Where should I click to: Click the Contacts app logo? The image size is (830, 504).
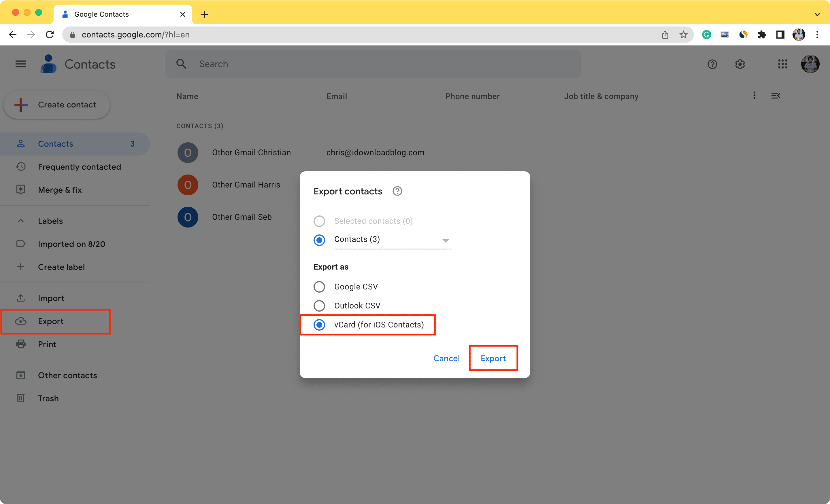[x=48, y=64]
